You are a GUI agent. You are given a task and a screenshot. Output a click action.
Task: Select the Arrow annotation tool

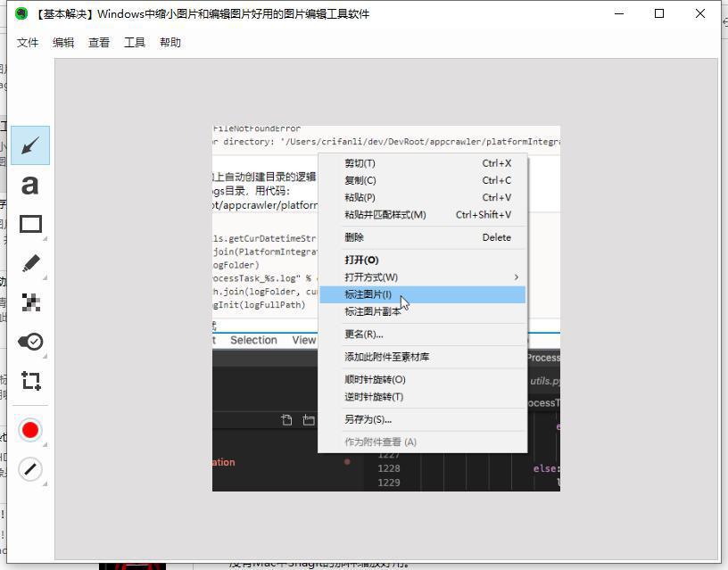pos(30,145)
